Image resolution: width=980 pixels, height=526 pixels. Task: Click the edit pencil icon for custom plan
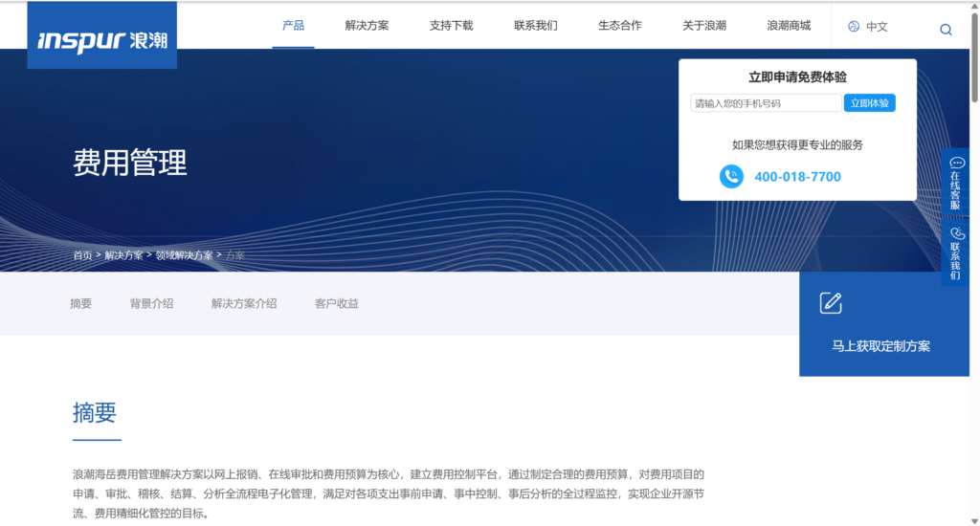[x=831, y=303]
